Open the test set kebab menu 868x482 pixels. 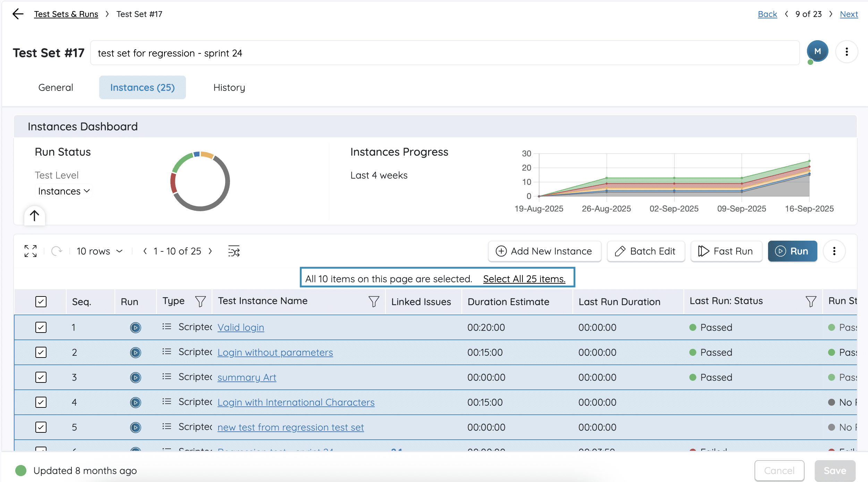tap(846, 52)
